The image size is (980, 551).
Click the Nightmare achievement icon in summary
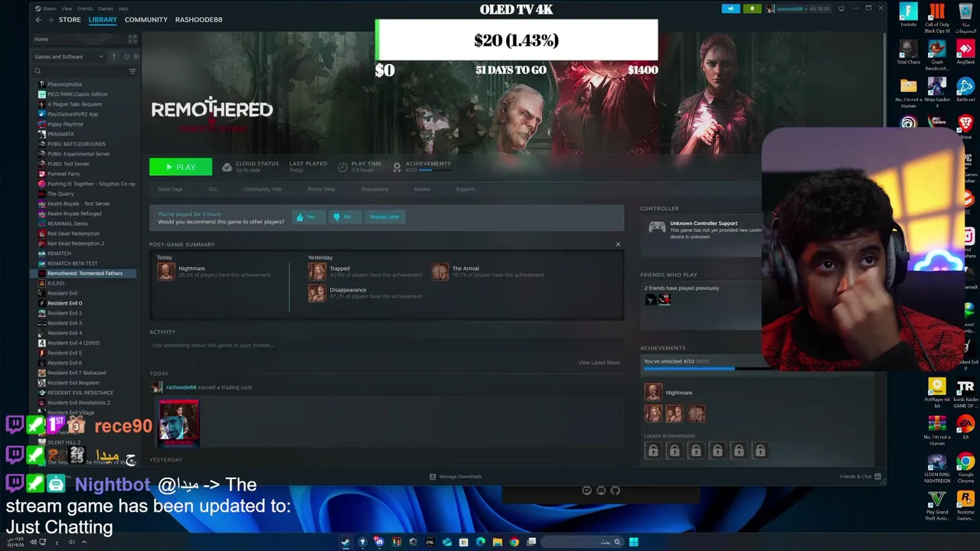[x=166, y=272]
